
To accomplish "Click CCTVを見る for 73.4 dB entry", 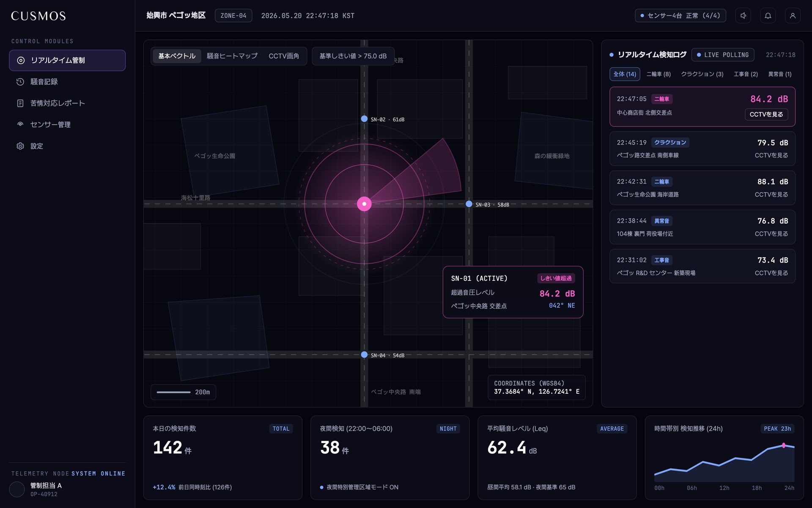I will coord(771,273).
